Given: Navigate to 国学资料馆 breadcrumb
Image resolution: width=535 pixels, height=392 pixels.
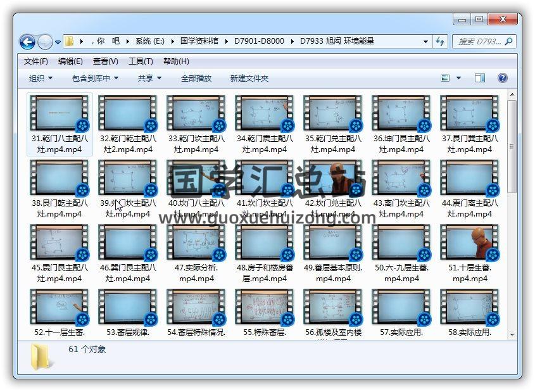Looking at the screenshot, I should coord(199,41).
